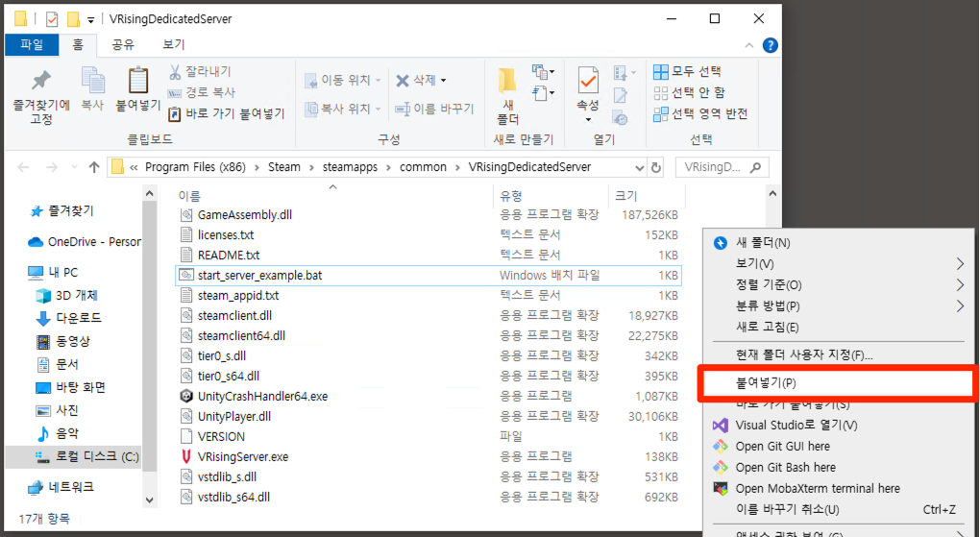Pin folder to Quick access (즐겨찾기에 고정)

coord(41,96)
